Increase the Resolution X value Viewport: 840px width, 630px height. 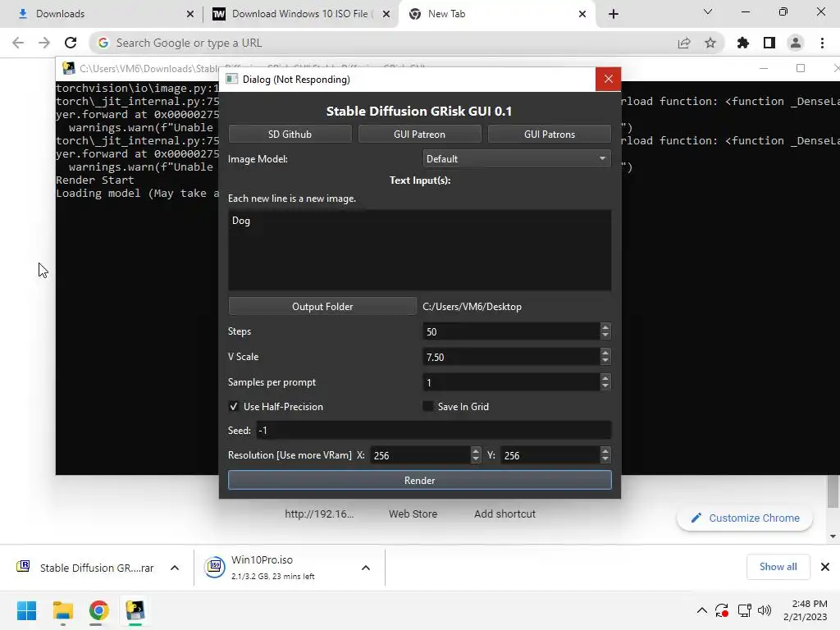pos(476,451)
